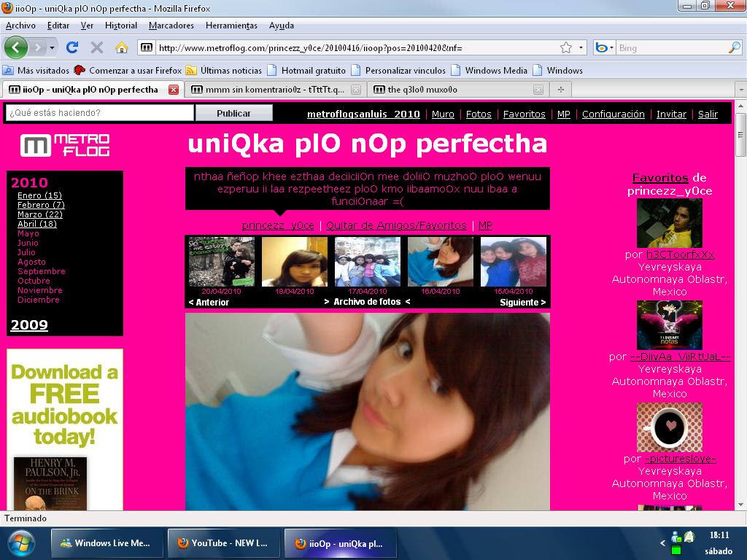
Task: Open the Windows Start orb
Action: 22,543
